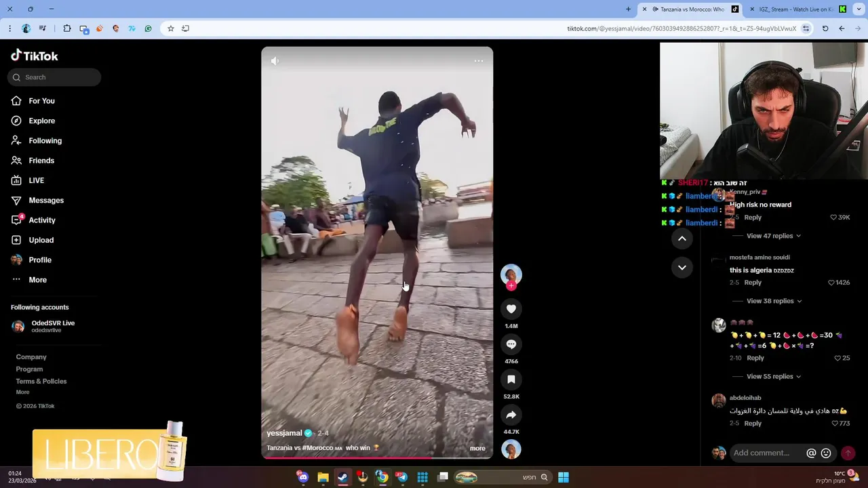Open TikTok home via the logo
Viewport: 868px width, 488px height.
[x=35, y=56]
